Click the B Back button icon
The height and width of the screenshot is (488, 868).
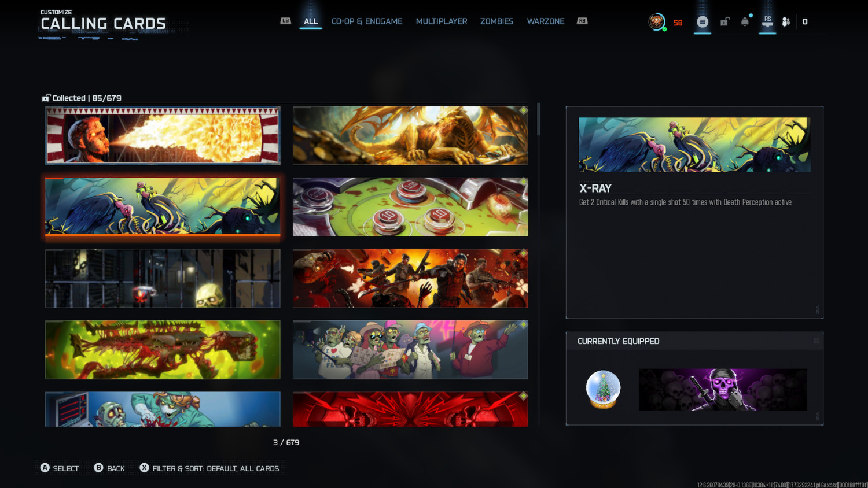[99, 468]
